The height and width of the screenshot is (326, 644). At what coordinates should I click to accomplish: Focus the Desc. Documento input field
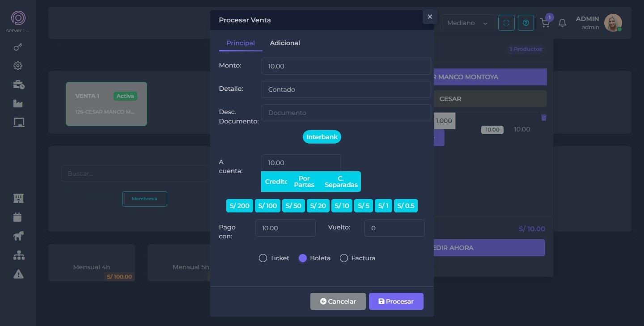346,113
